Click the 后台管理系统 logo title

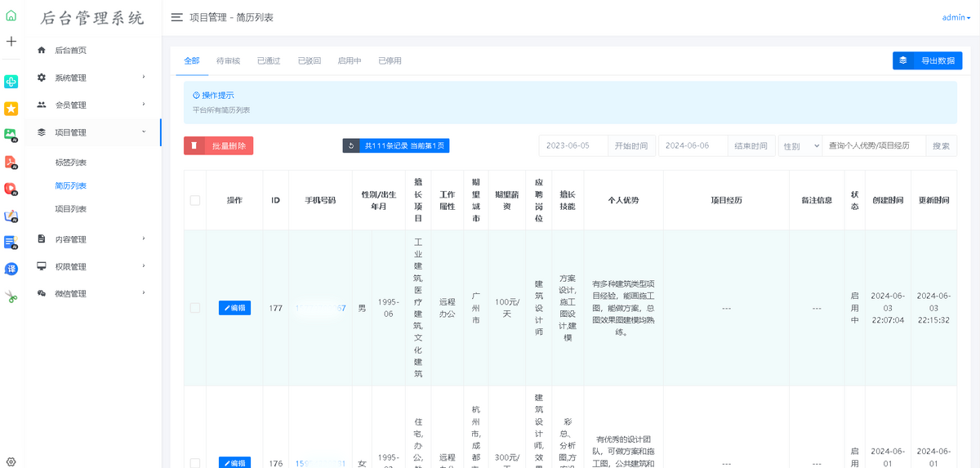point(92,18)
